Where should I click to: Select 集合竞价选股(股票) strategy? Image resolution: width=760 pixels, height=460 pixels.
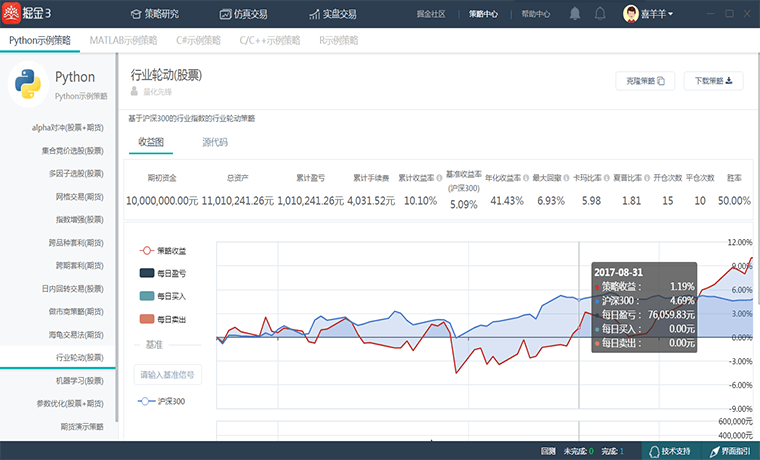[72, 151]
